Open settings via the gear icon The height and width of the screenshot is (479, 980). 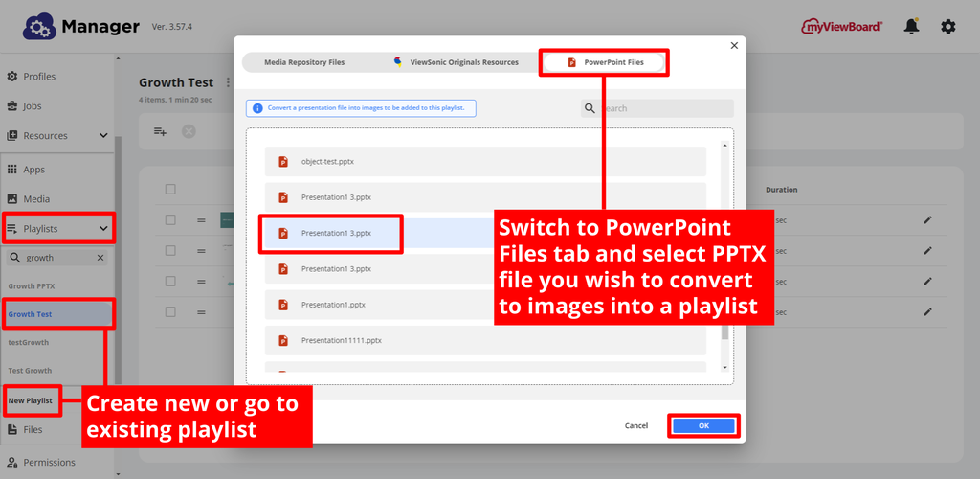(x=947, y=27)
